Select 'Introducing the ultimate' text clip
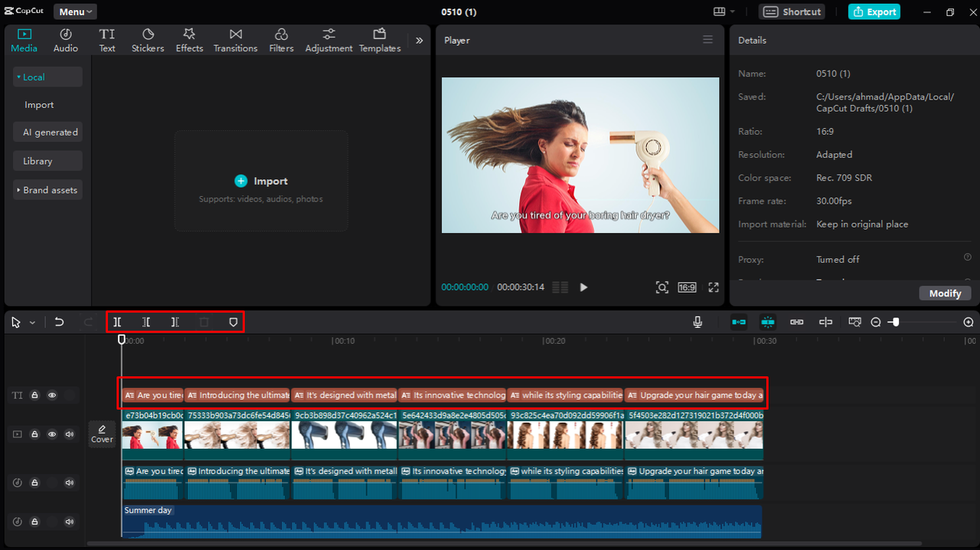 [237, 395]
